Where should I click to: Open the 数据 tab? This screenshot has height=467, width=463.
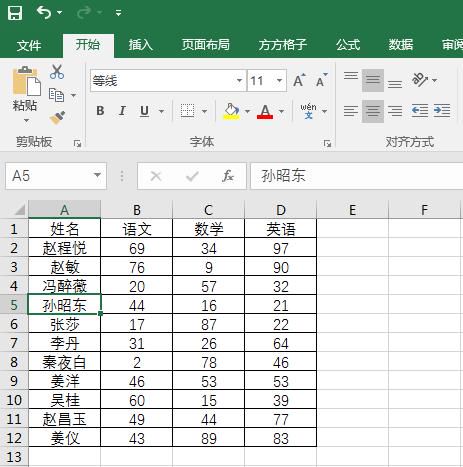coord(401,44)
